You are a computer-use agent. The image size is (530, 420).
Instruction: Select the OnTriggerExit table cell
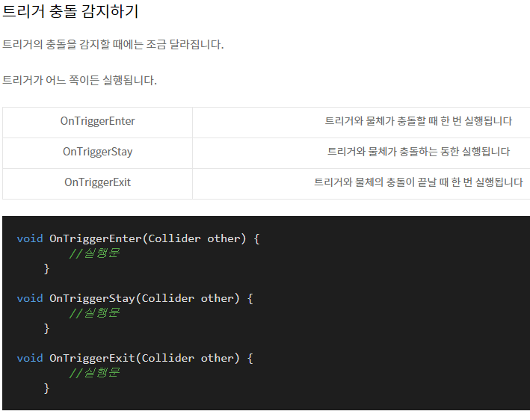[97, 182]
